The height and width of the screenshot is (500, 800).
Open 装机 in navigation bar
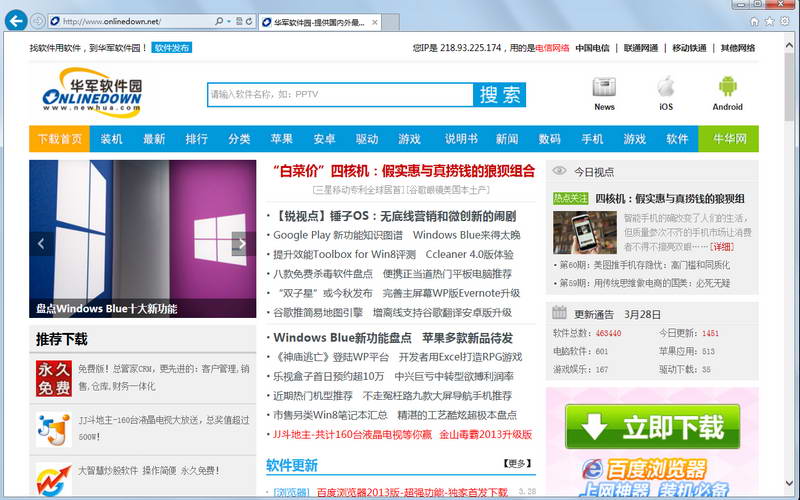tap(111, 139)
